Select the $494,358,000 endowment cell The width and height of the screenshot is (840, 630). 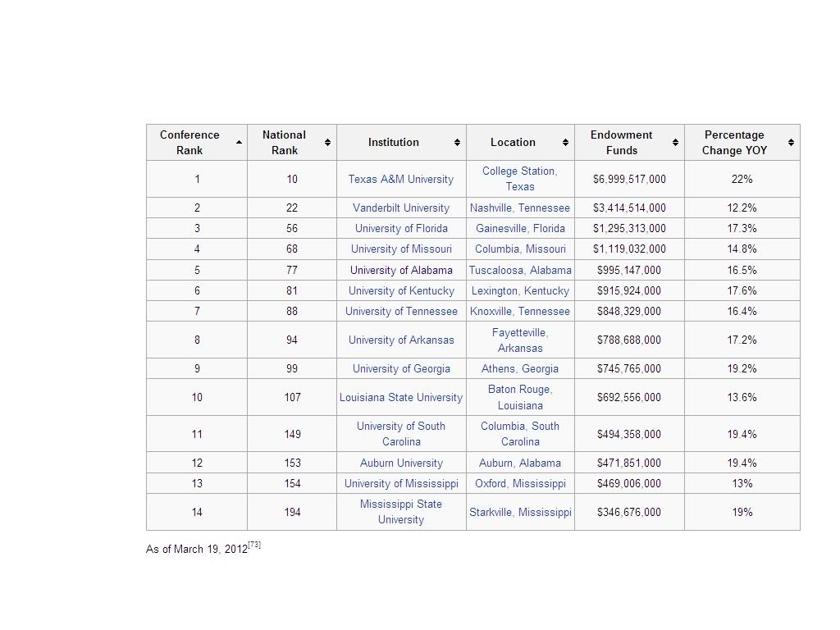click(629, 434)
